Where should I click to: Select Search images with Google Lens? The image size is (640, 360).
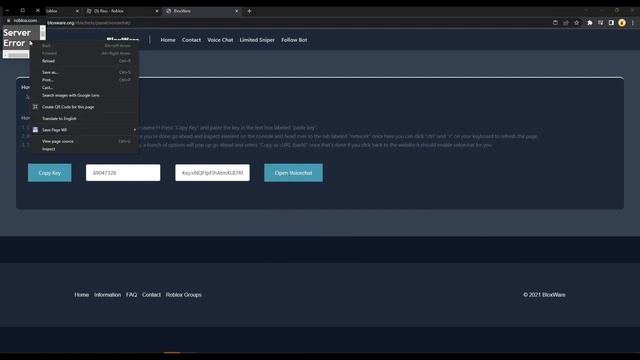[85, 95]
